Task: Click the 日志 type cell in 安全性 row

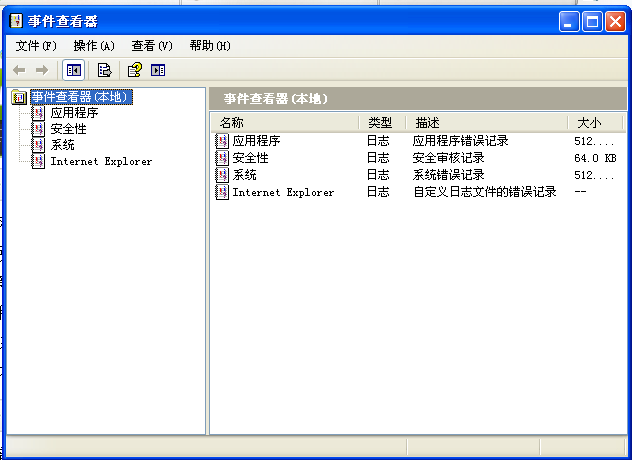Action: coord(378,158)
